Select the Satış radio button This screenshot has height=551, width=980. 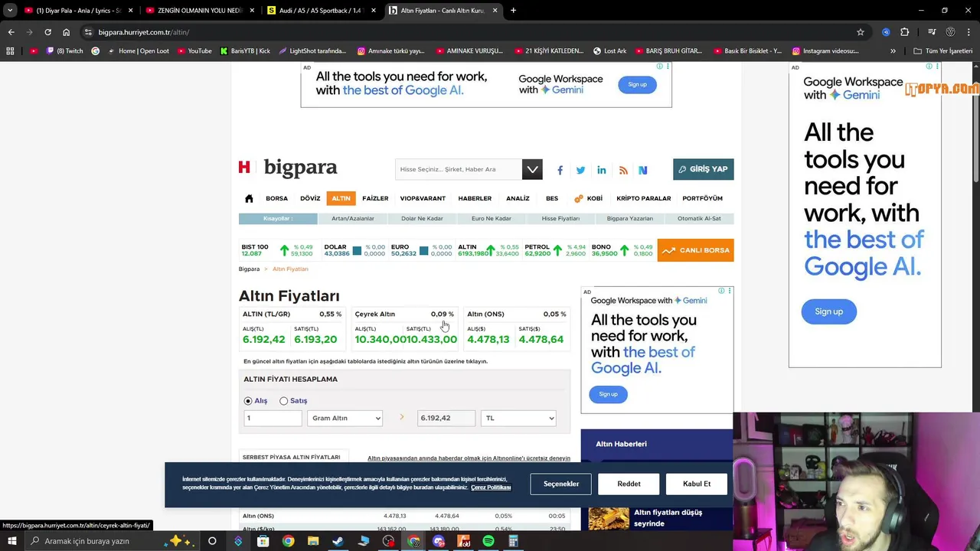tap(284, 401)
